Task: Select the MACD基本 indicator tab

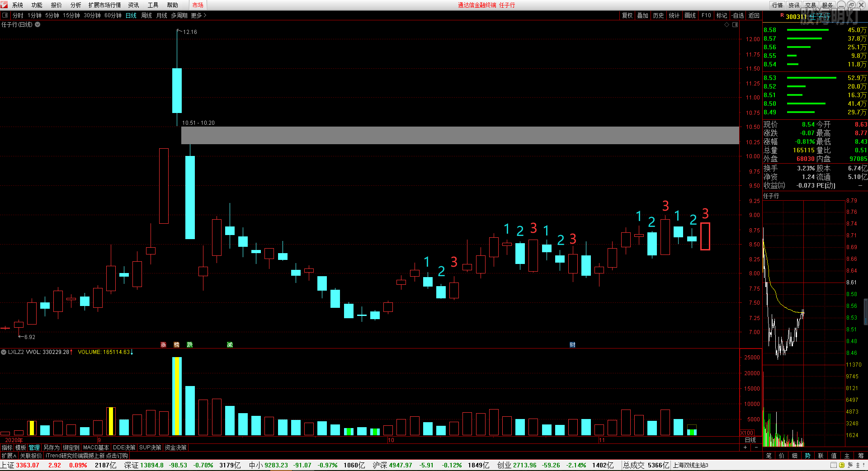Action: click(96, 447)
